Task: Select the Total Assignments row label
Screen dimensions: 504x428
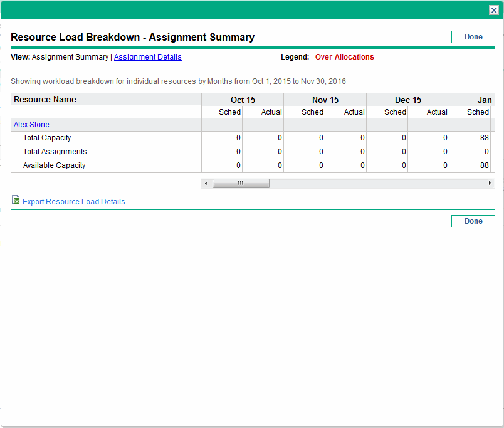Action: pos(55,152)
